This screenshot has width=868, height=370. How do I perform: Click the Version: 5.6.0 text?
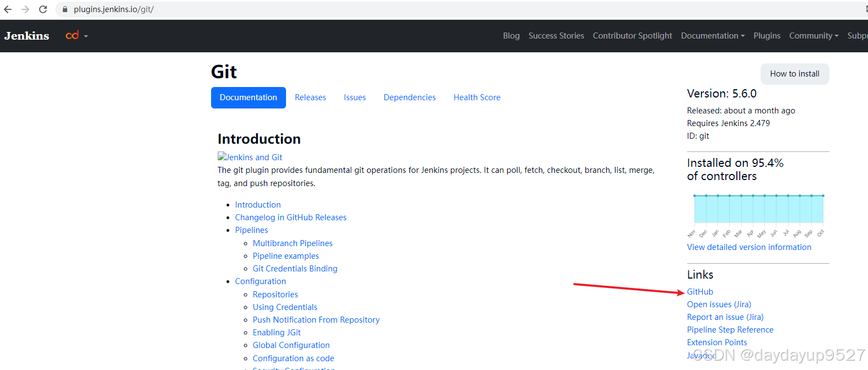tap(722, 94)
